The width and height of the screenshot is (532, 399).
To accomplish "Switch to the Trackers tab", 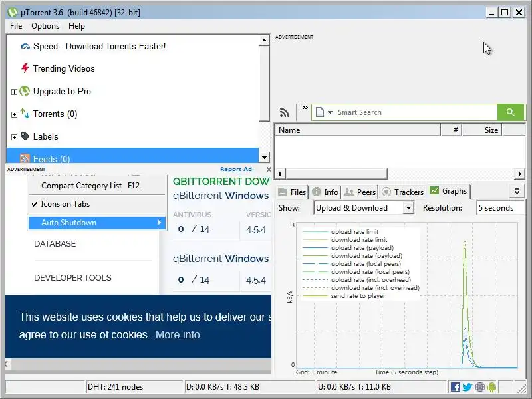I will [403, 192].
